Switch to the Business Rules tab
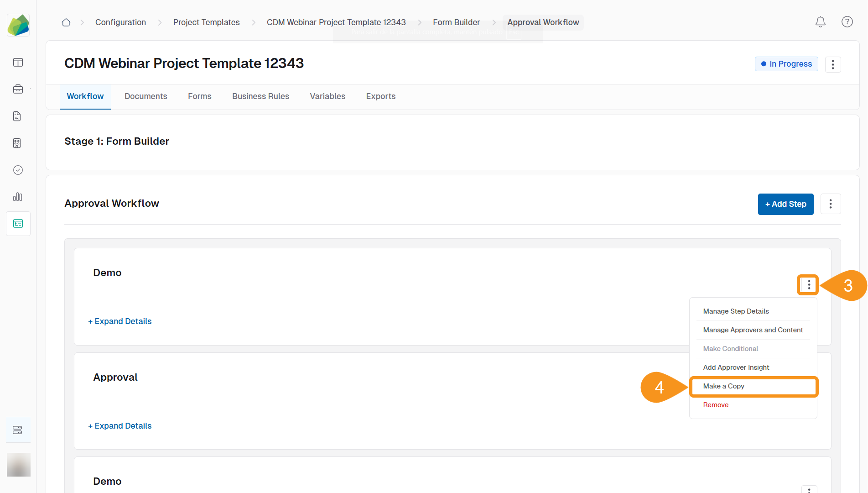Image resolution: width=868 pixels, height=493 pixels. pyautogui.click(x=260, y=96)
